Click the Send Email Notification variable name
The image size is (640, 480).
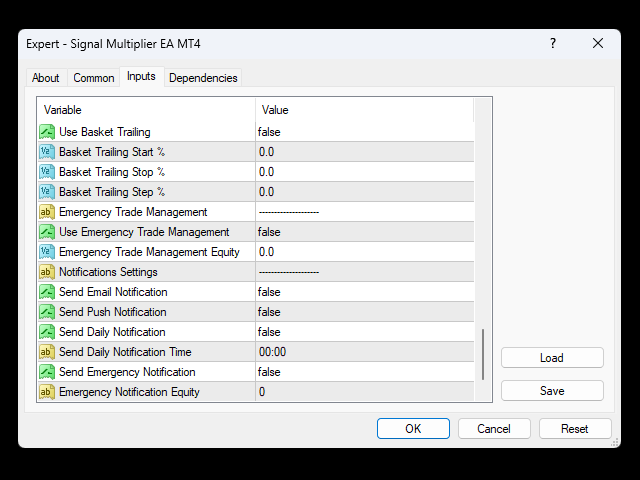pos(113,292)
